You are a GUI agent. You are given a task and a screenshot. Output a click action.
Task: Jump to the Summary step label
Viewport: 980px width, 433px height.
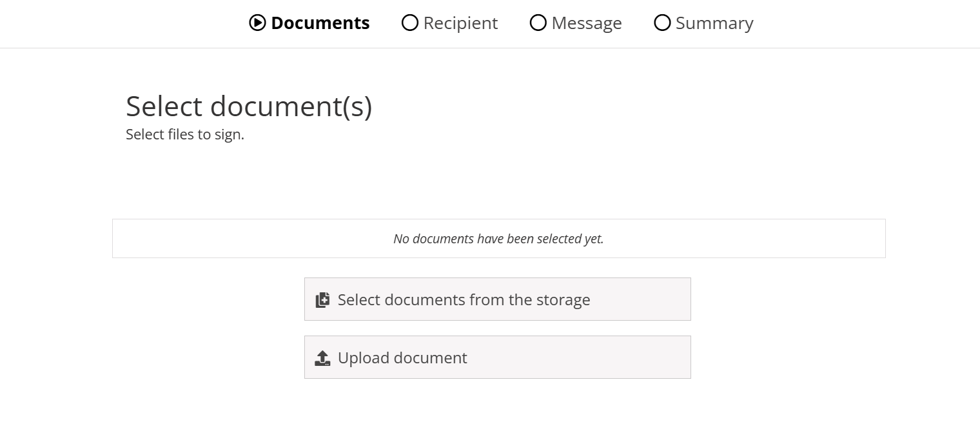[714, 23]
